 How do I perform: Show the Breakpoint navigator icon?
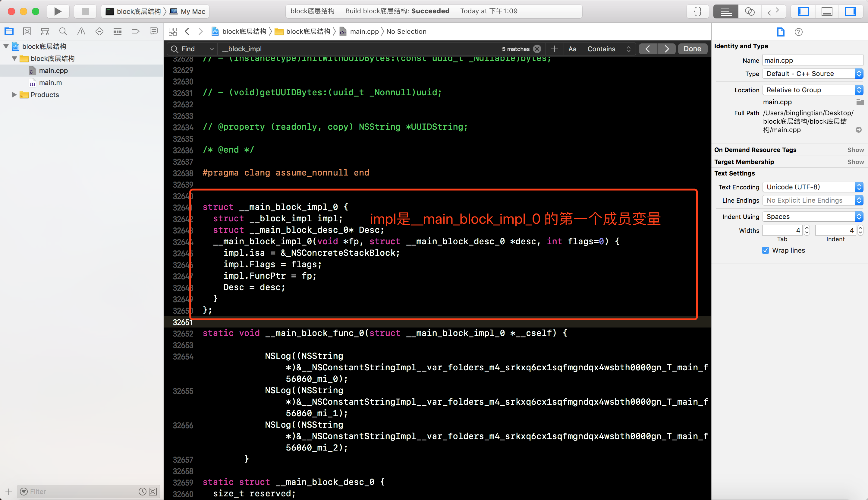click(135, 32)
